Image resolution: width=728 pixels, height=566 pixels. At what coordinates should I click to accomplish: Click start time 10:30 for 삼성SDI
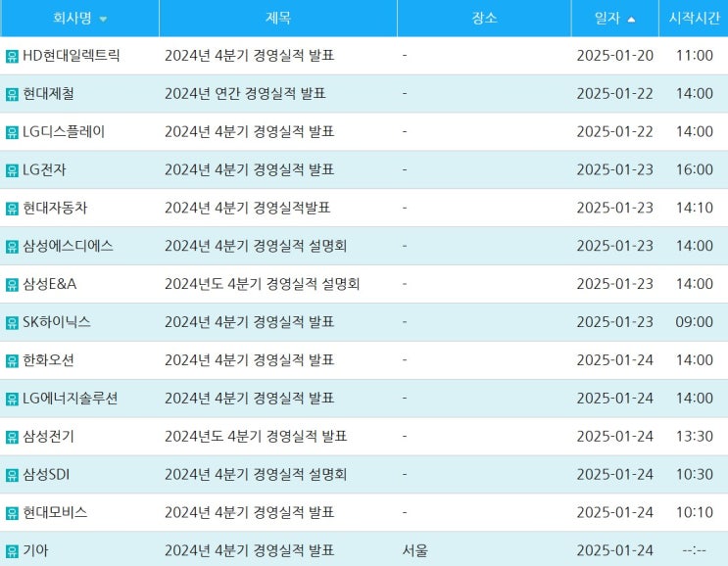(694, 474)
